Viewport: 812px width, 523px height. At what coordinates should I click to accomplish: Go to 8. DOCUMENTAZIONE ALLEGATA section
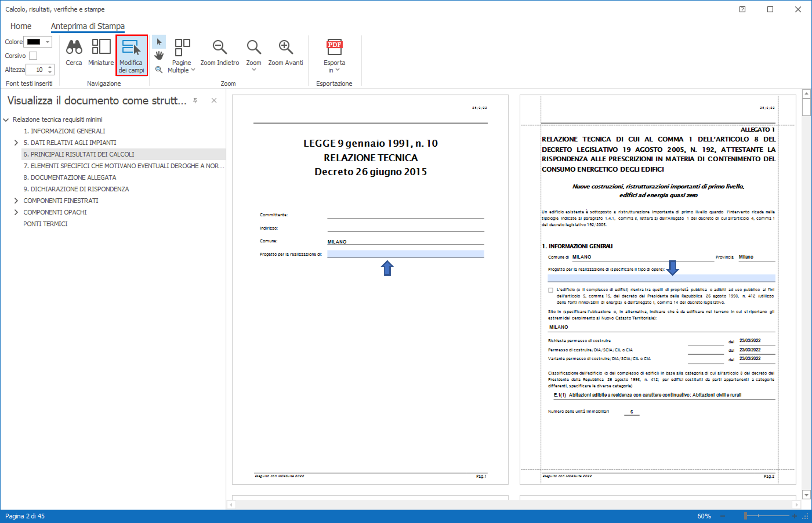70,177
